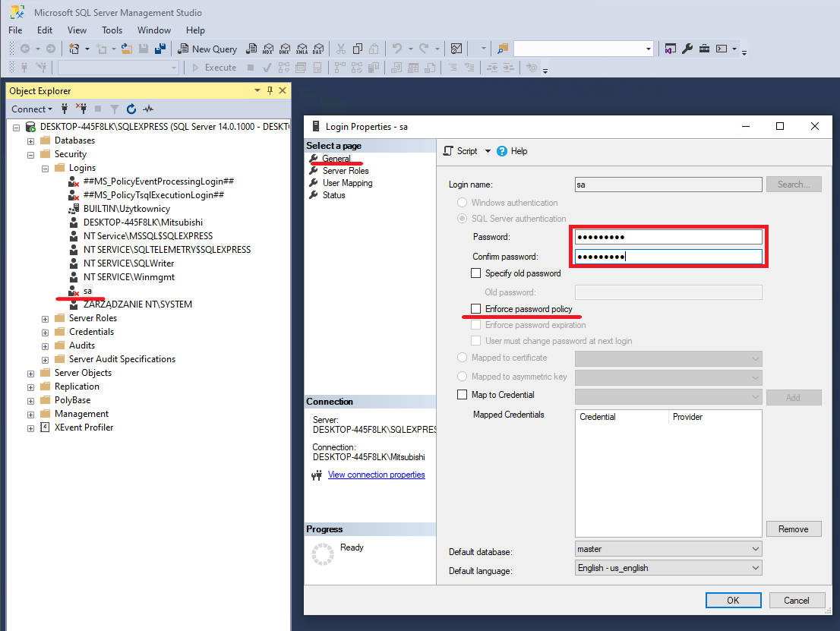Close the Object Explorer panel

(x=283, y=90)
